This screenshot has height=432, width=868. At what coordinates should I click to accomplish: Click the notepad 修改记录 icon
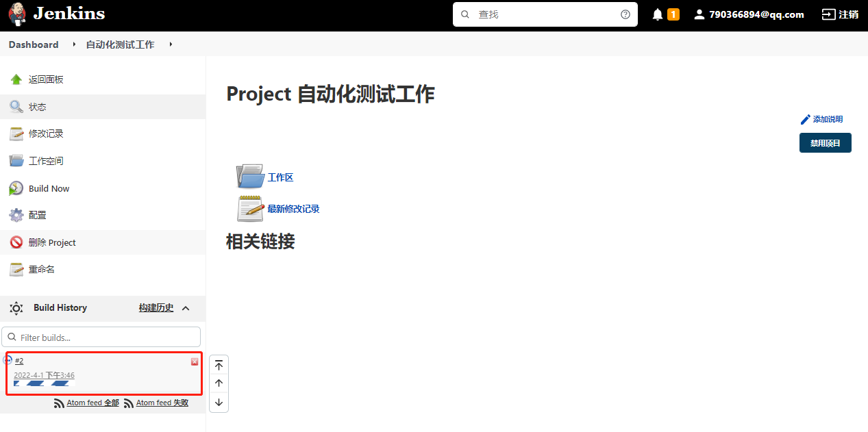click(16, 134)
